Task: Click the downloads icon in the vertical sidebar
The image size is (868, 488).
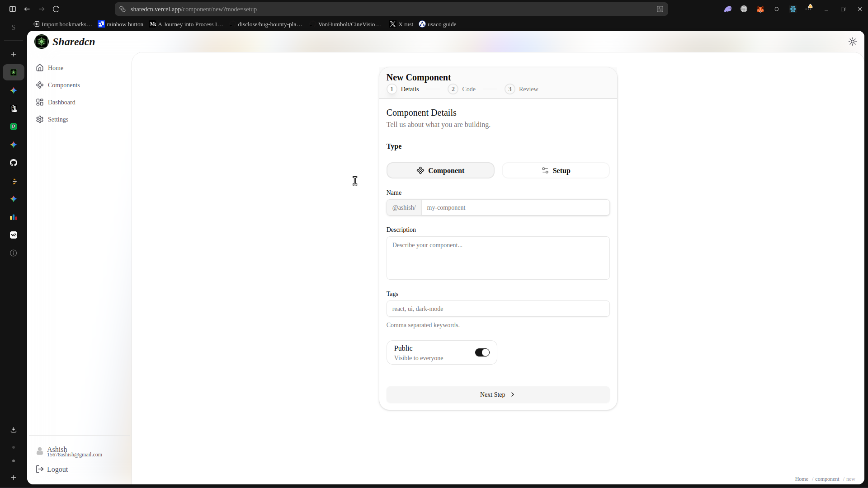Action: click(x=14, y=430)
